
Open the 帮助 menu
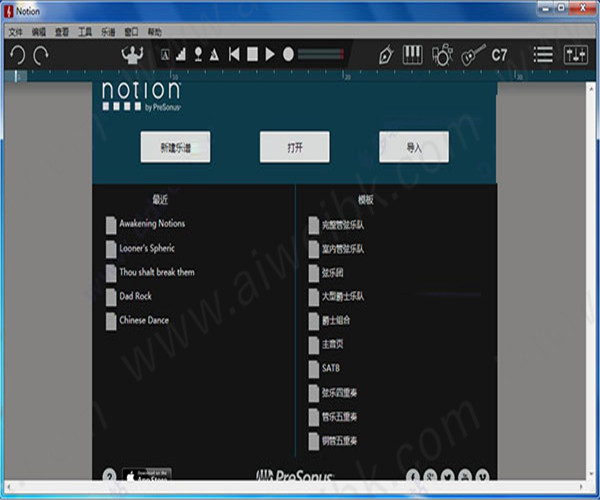pyautogui.click(x=155, y=32)
